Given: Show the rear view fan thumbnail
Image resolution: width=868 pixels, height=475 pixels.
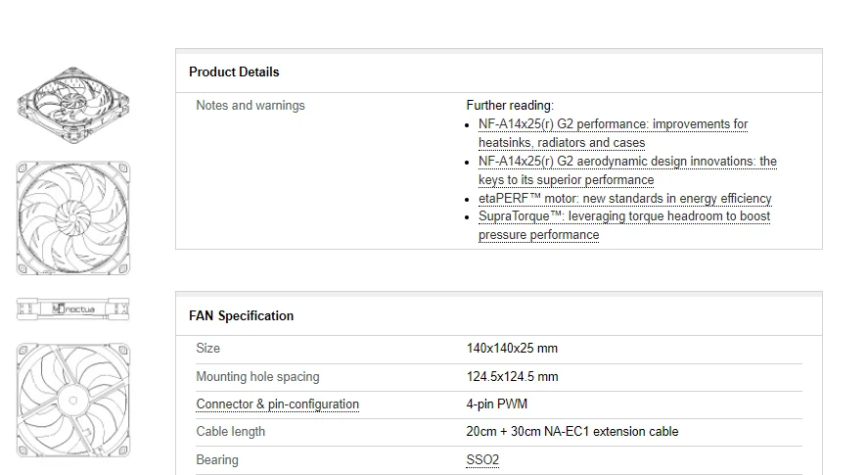Looking at the screenshot, I should (73, 399).
